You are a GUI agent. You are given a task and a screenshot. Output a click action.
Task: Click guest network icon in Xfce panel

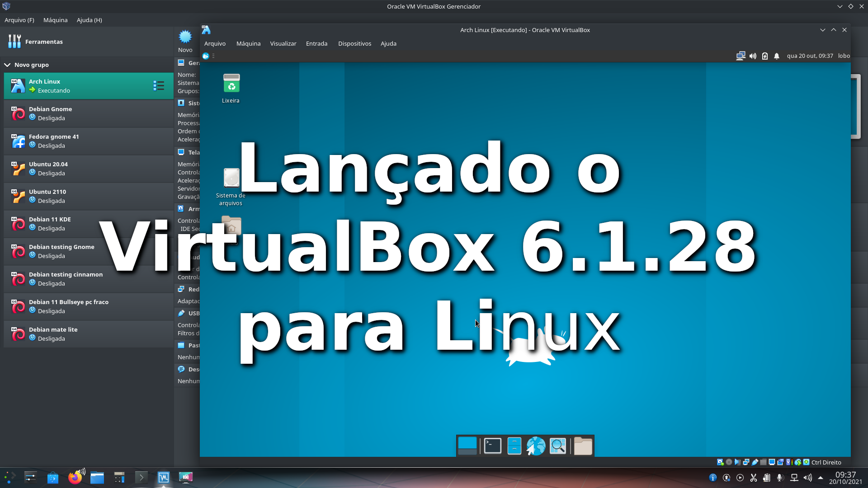pos(741,56)
